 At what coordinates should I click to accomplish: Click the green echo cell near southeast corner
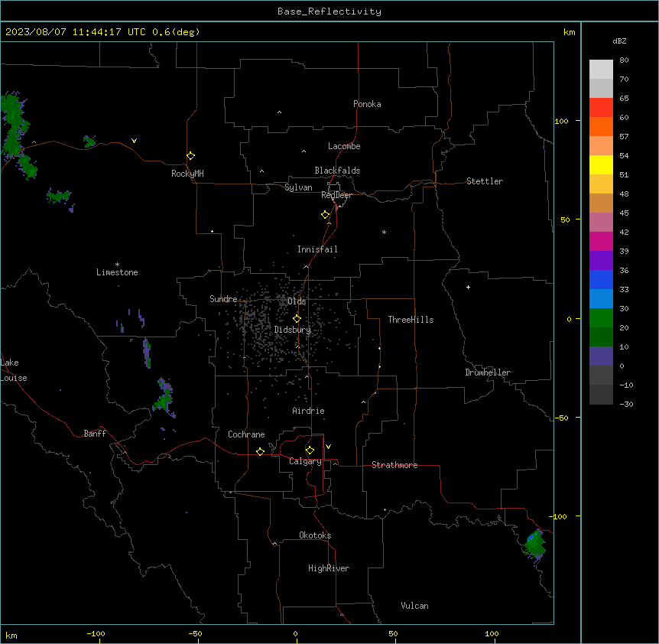point(535,545)
